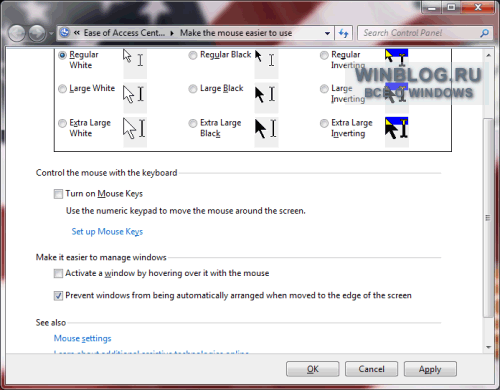Click the Large Black cursor preview image
Screen dimensions: 500x390
click(x=266, y=98)
